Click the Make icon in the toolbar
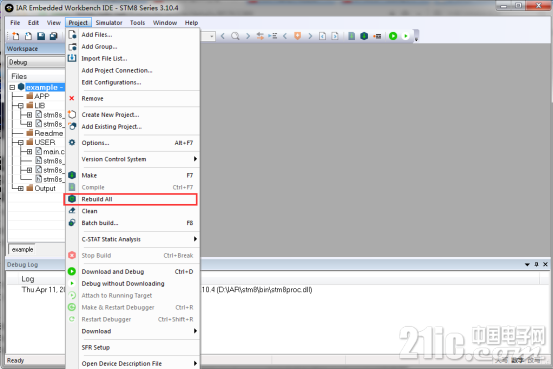This screenshot has width=553, height=369. [x=364, y=36]
